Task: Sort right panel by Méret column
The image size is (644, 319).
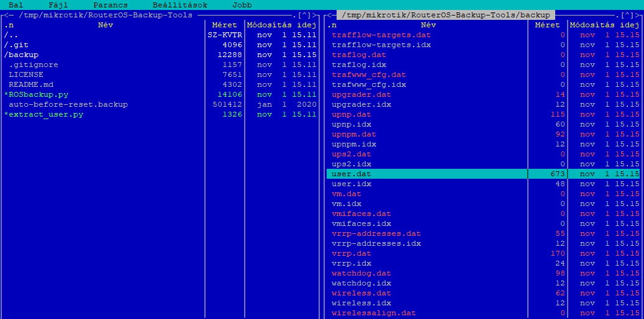Action: tap(547, 25)
